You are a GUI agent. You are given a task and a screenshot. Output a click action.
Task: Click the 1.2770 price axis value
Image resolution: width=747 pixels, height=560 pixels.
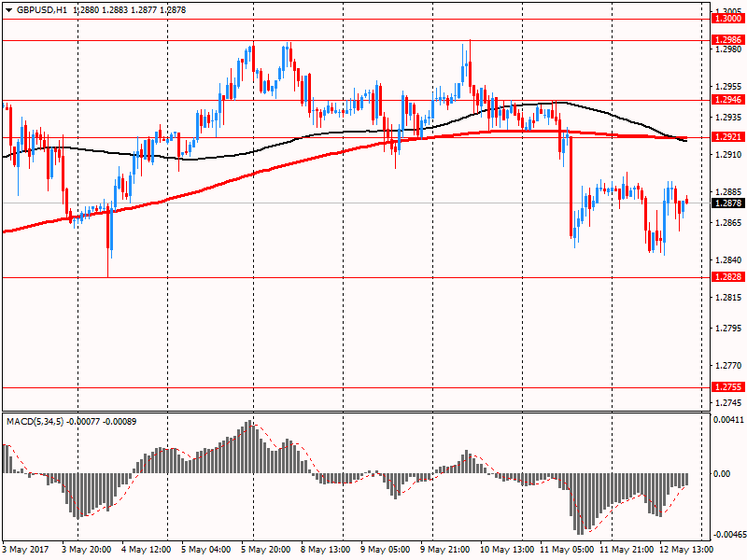(729, 366)
